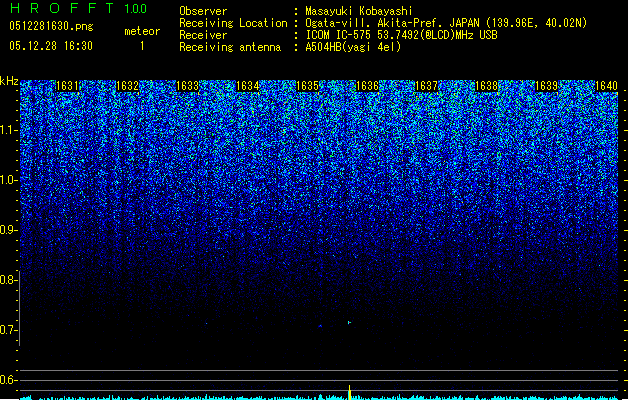This screenshot has height=400, width=629.
Task: Click the 1639 time marker
Action: click(x=546, y=86)
